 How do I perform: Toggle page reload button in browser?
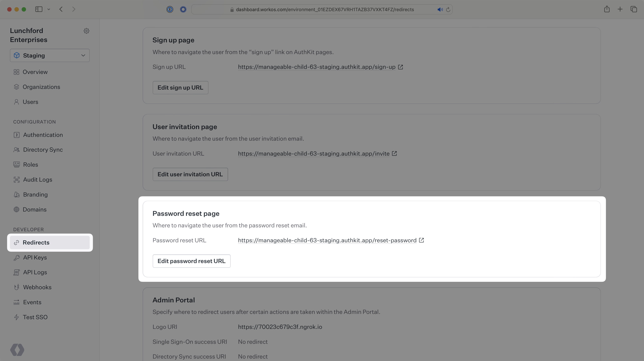[x=448, y=9]
